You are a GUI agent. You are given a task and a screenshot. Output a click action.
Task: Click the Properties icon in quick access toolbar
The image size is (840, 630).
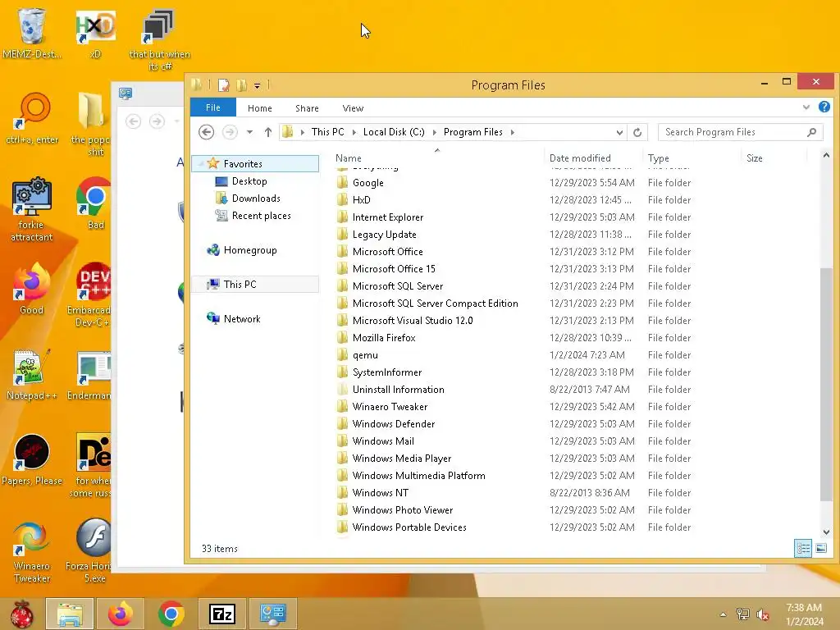point(223,84)
